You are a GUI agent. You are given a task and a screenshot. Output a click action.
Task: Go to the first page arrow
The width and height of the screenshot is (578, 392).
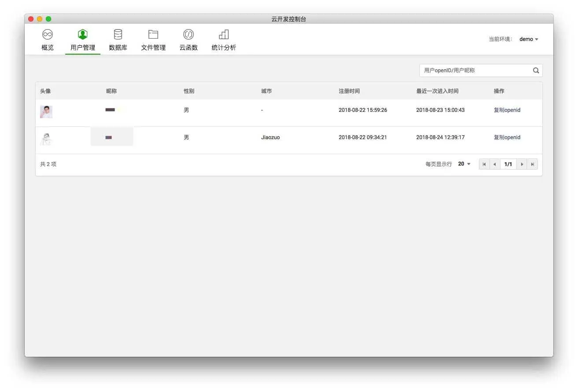click(484, 164)
